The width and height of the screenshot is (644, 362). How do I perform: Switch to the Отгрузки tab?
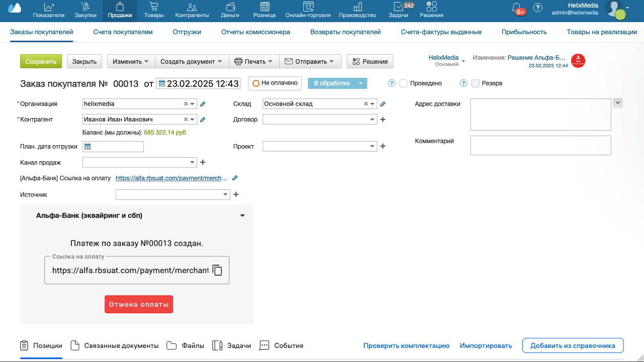(187, 32)
